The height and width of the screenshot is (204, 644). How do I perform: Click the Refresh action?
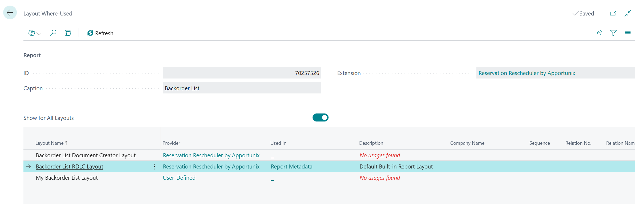coord(100,33)
